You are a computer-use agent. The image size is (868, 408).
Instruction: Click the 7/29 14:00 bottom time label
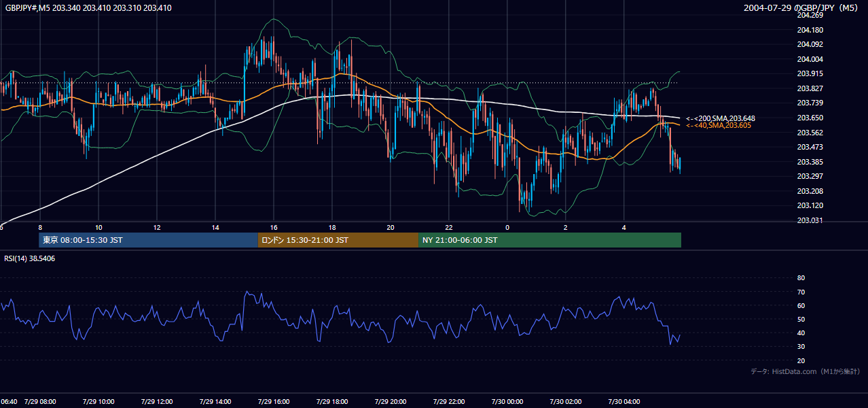(x=215, y=401)
